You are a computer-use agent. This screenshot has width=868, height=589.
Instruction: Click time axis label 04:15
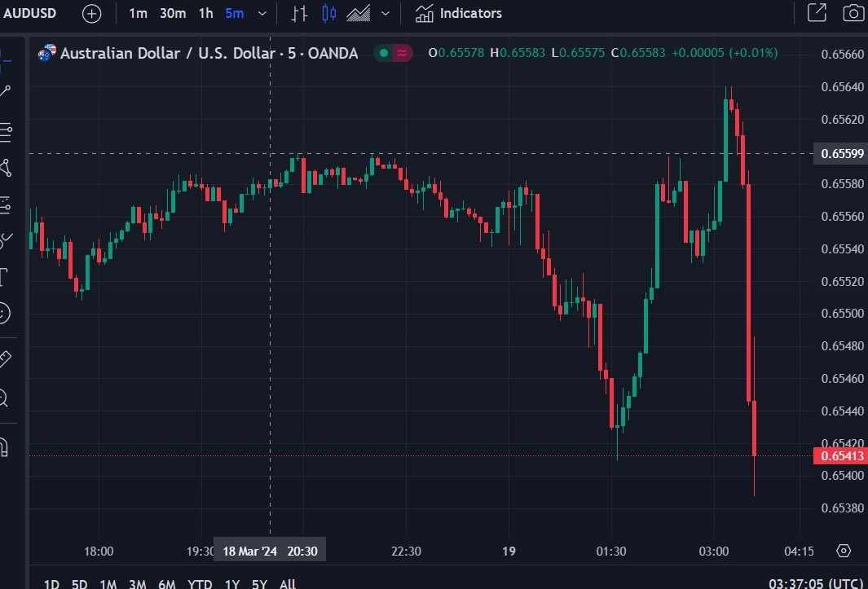[x=800, y=552]
